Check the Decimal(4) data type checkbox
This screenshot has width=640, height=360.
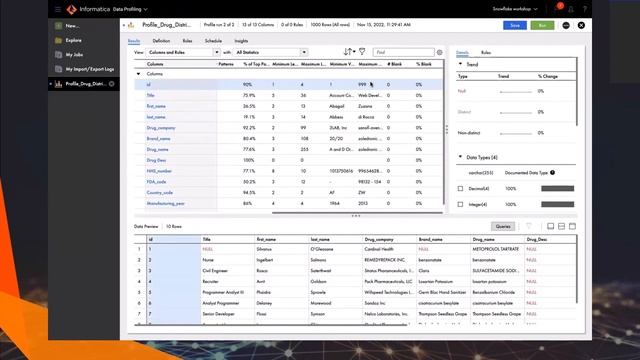pos(460,189)
